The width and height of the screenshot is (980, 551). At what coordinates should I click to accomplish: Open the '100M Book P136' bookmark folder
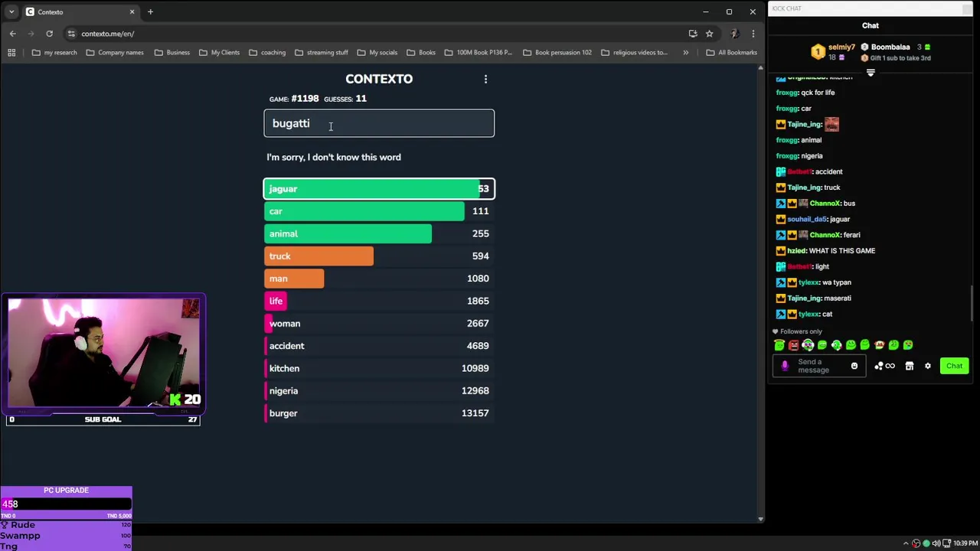pyautogui.click(x=478, y=52)
